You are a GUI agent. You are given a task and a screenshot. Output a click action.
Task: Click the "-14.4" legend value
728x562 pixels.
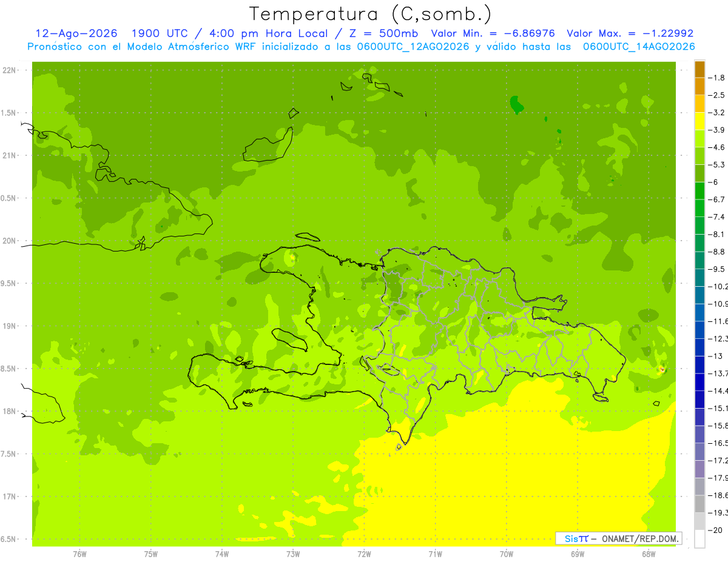point(718,391)
